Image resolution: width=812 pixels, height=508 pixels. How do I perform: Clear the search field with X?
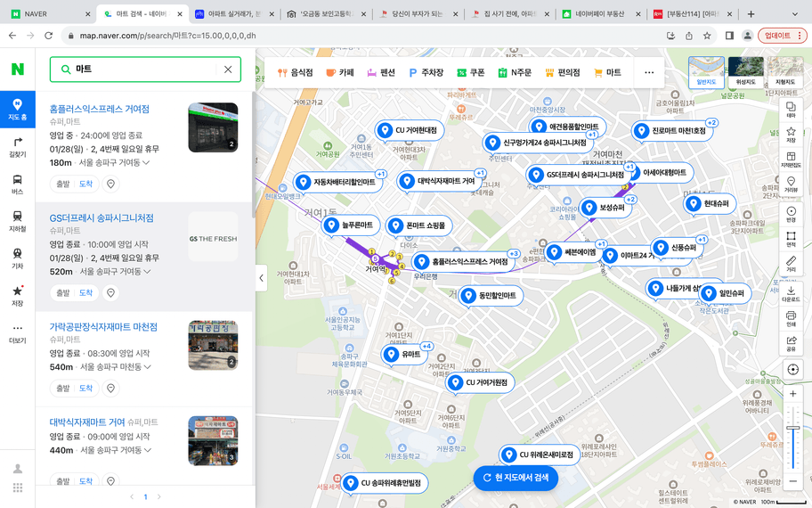(228, 70)
